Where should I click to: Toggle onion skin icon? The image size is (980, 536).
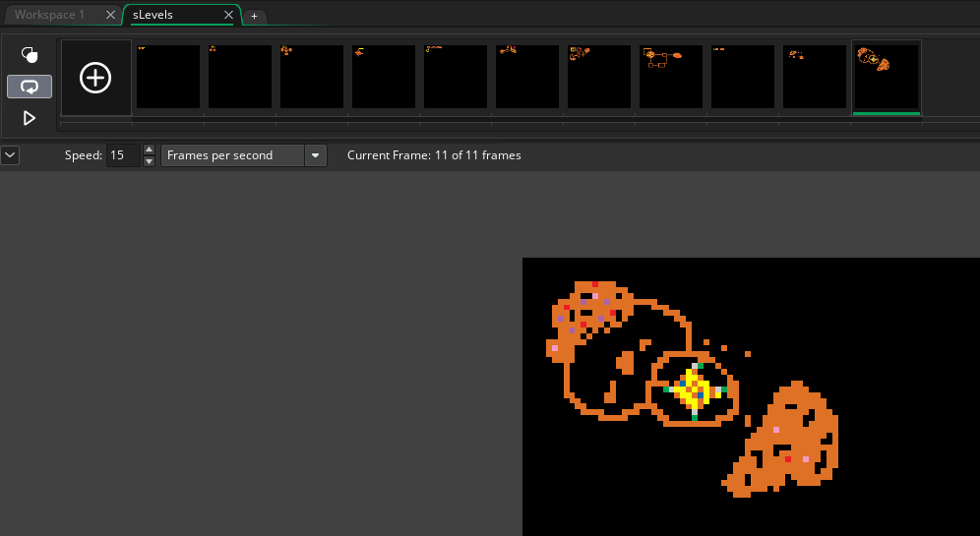[30, 55]
